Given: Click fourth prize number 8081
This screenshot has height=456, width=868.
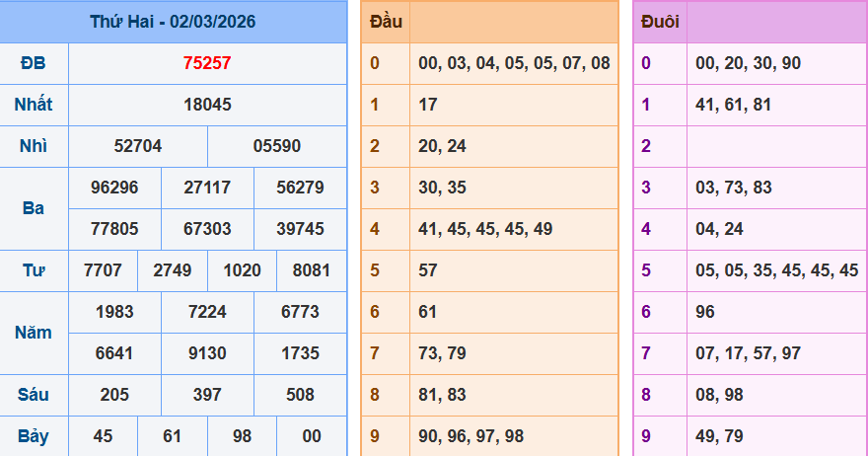Looking at the screenshot, I should click(x=311, y=270).
